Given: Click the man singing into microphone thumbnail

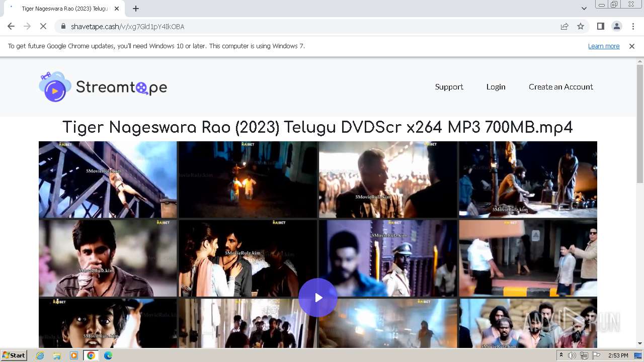Looking at the screenshot, I should (x=108, y=258).
